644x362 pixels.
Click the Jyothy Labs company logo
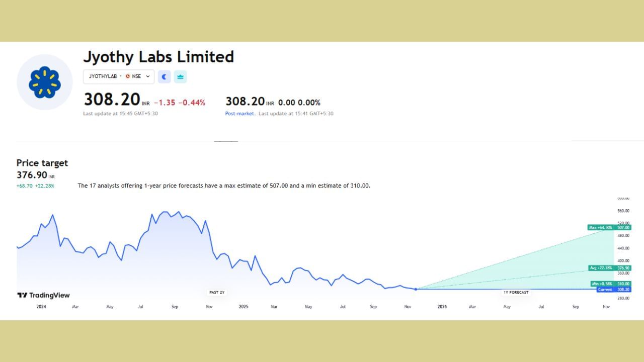pyautogui.click(x=45, y=82)
